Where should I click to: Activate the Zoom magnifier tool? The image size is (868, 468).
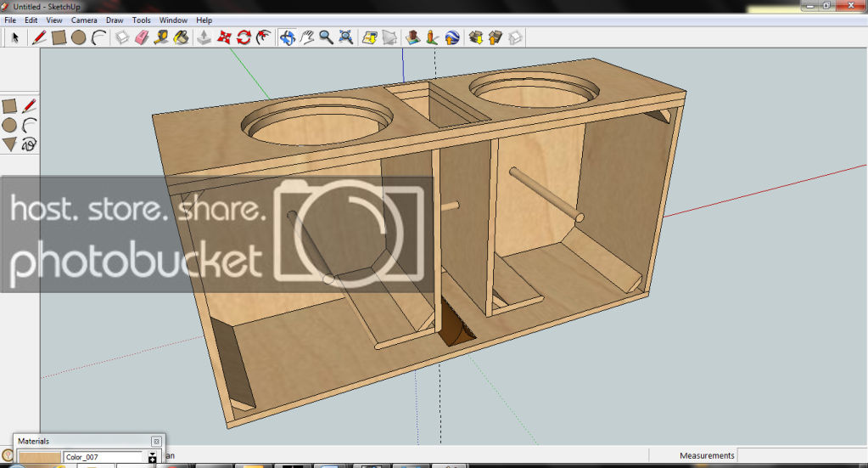[326, 37]
